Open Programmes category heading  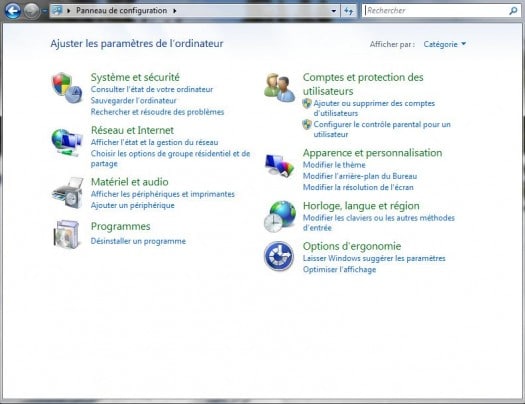coord(121,226)
